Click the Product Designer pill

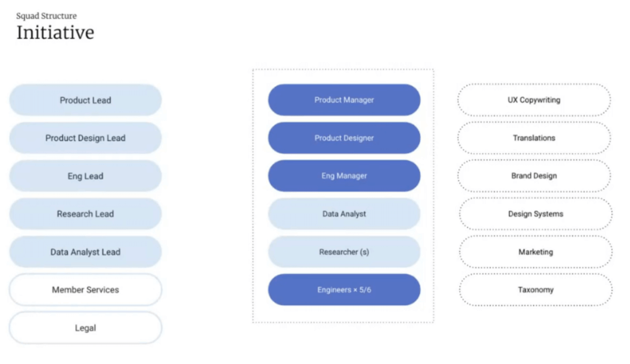(344, 138)
